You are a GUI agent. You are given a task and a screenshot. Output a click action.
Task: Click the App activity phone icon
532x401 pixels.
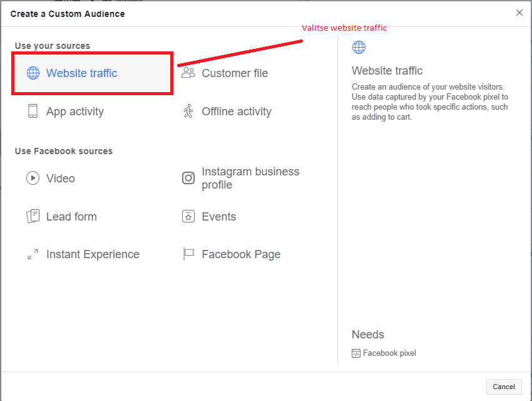[33, 111]
